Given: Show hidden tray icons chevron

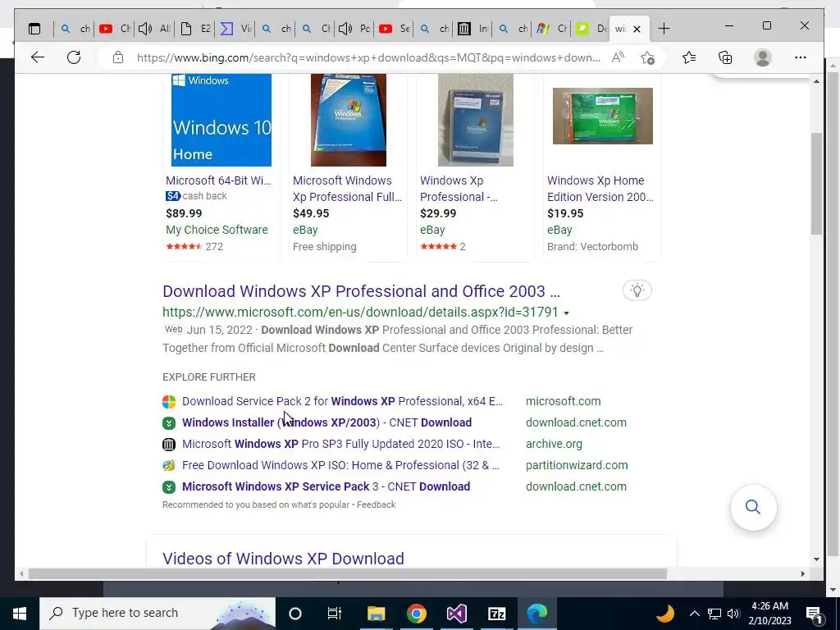Looking at the screenshot, I should [694, 614].
